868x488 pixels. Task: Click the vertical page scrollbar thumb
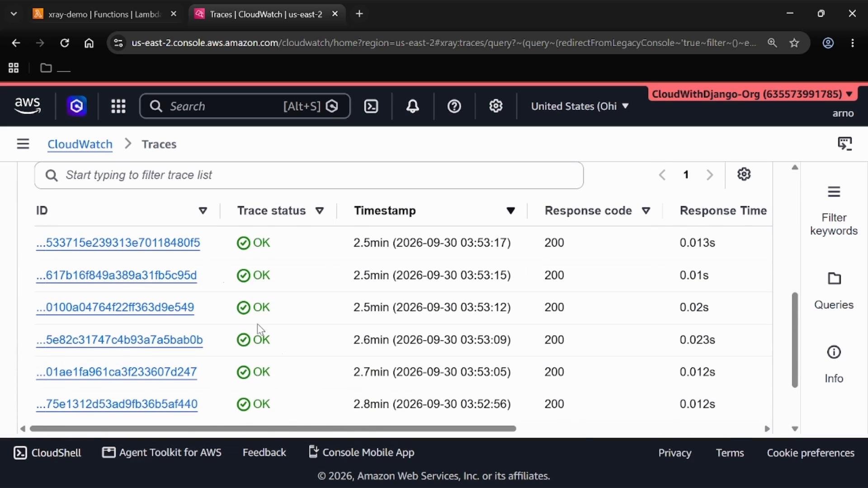pyautogui.click(x=795, y=340)
